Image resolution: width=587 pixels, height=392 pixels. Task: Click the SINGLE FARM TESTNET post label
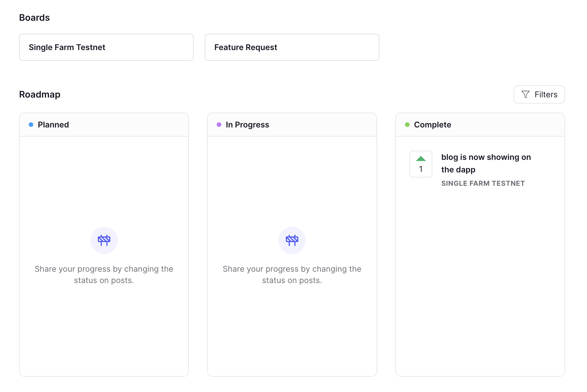coord(483,183)
